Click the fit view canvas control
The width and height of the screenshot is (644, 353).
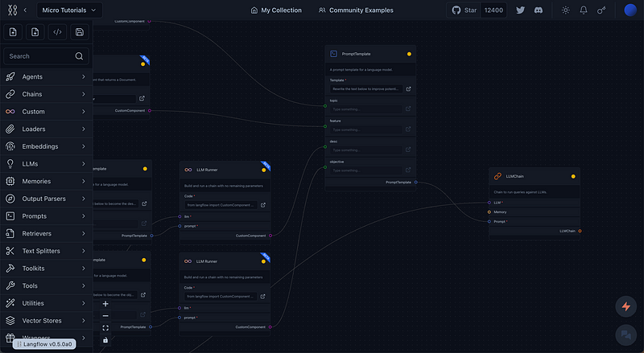(105, 328)
